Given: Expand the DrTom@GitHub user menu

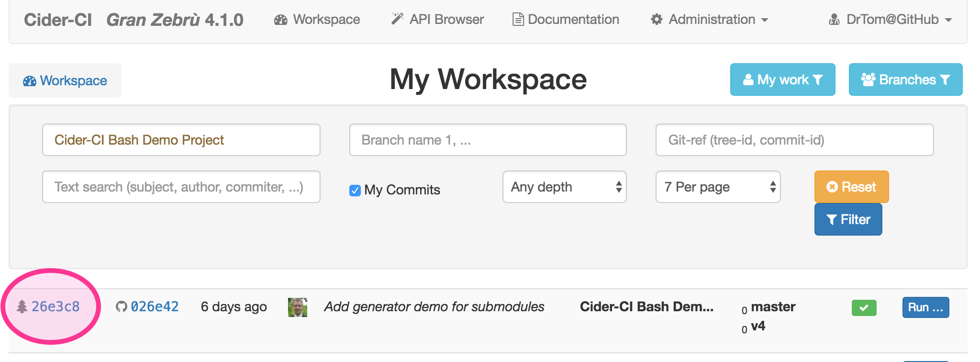Looking at the screenshot, I should [x=891, y=20].
